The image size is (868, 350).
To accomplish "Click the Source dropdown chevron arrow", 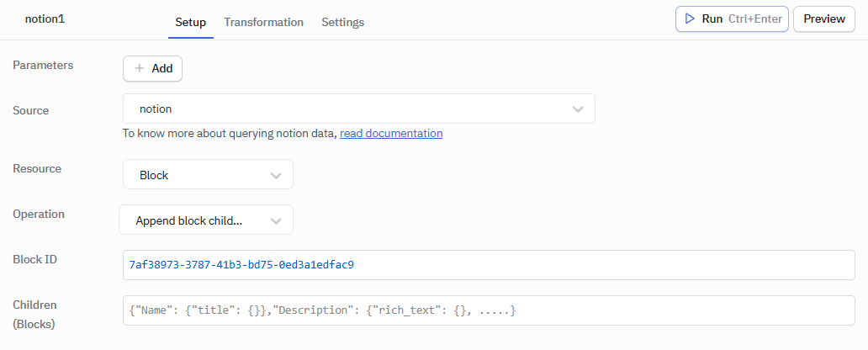I will tap(578, 109).
